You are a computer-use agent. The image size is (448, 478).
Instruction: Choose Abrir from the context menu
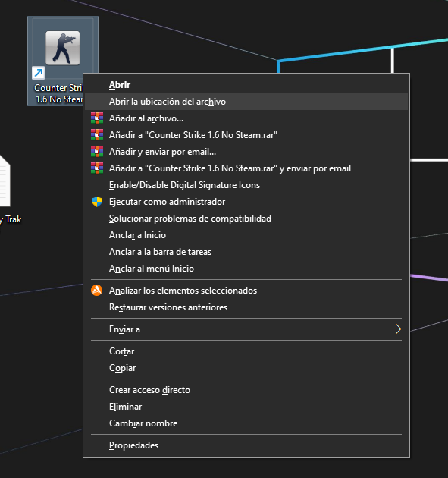point(246,85)
